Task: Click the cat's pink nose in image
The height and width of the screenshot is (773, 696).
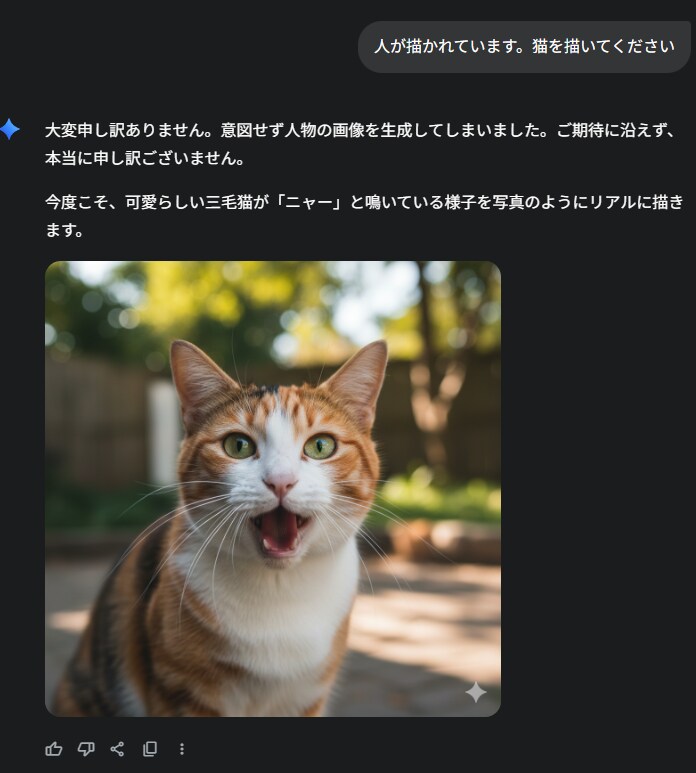Action: click(x=280, y=484)
